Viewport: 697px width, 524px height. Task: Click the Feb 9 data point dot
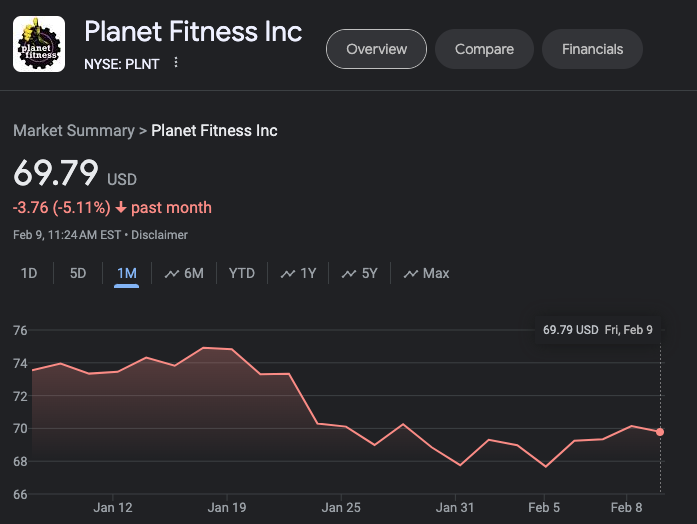click(660, 432)
